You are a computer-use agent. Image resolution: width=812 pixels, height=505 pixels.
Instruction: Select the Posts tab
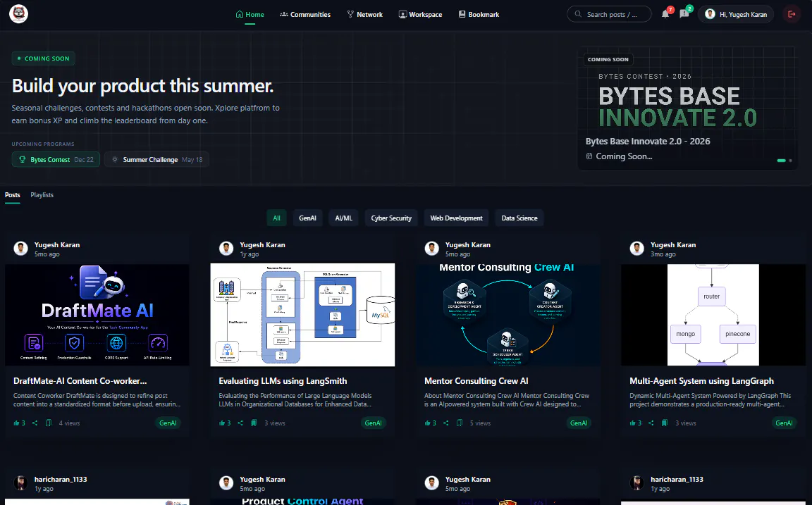(13, 195)
